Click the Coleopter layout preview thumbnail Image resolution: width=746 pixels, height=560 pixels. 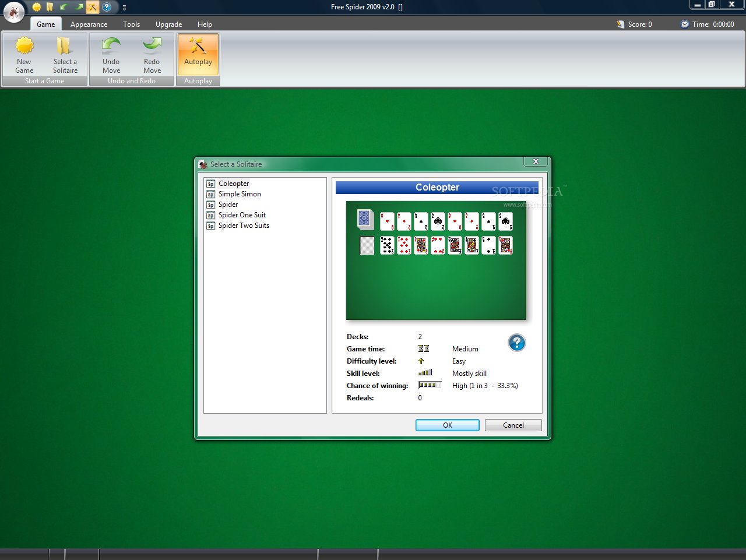click(x=436, y=260)
